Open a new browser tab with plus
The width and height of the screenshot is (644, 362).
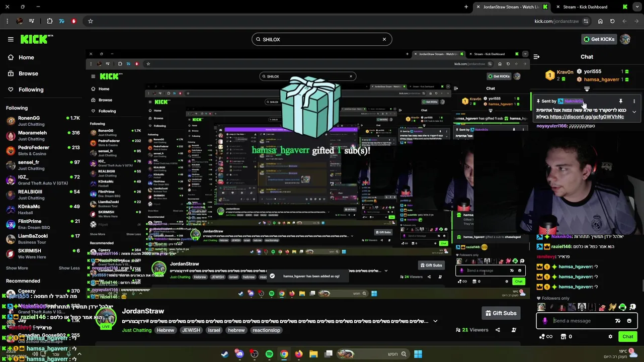click(x=466, y=7)
